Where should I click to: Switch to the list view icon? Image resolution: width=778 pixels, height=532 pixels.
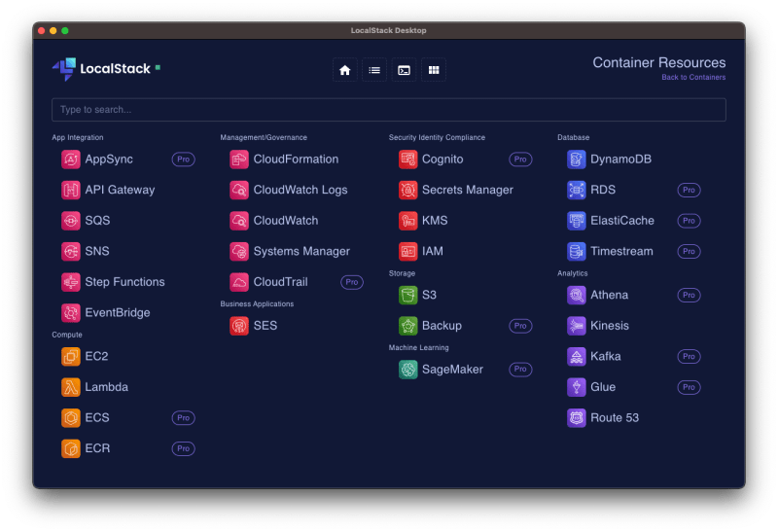[374, 70]
